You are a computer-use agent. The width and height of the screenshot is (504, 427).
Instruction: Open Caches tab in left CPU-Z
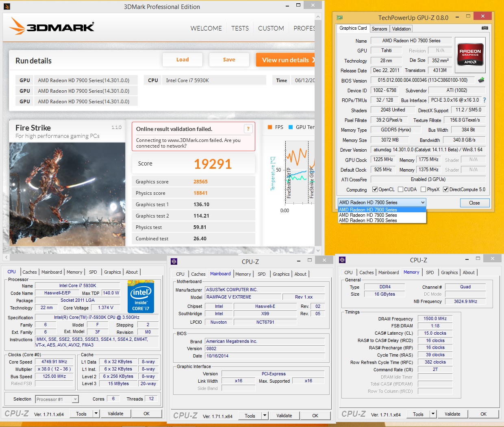(x=30, y=272)
